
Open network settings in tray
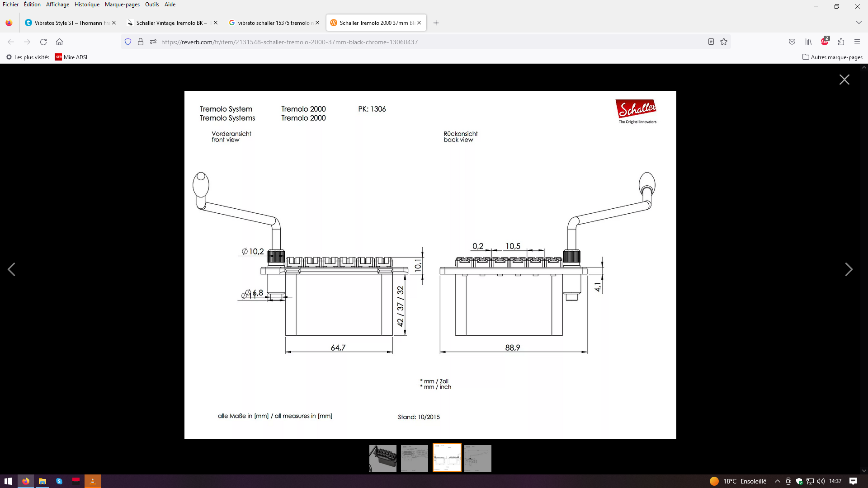(x=810, y=481)
